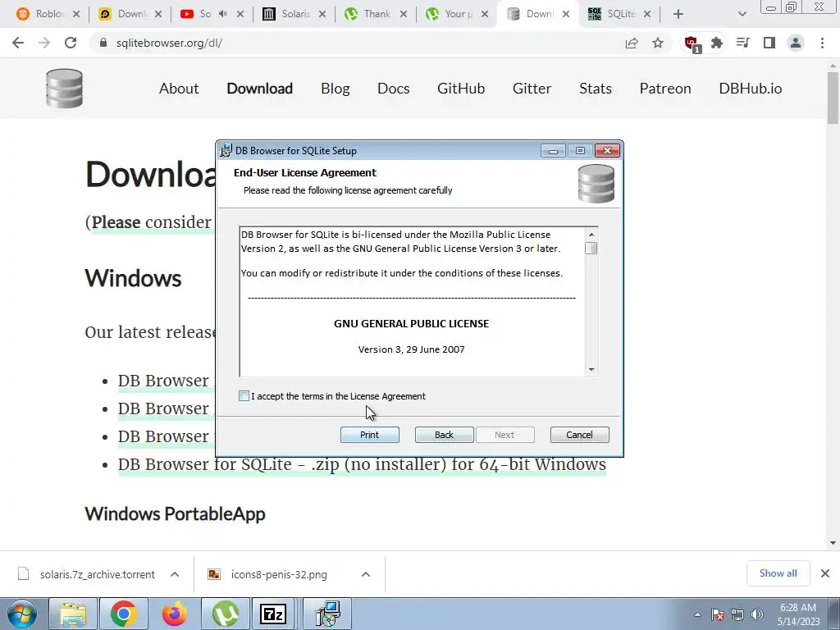Click the license text scrollbar up arrow

591,234
